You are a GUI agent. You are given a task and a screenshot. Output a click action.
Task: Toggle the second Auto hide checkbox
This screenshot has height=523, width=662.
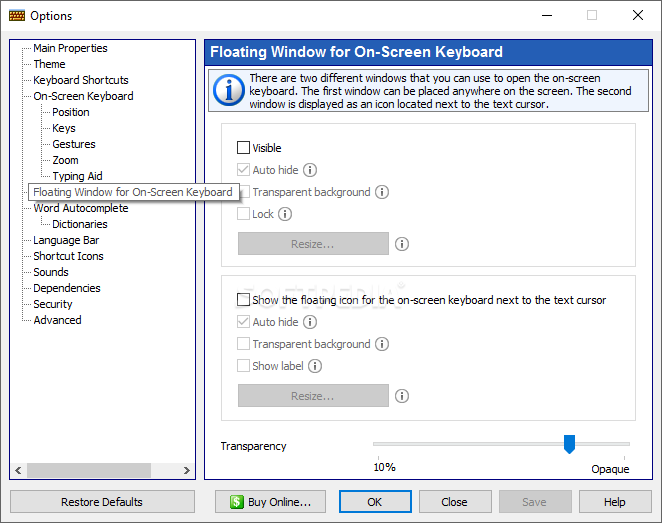(243, 322)
